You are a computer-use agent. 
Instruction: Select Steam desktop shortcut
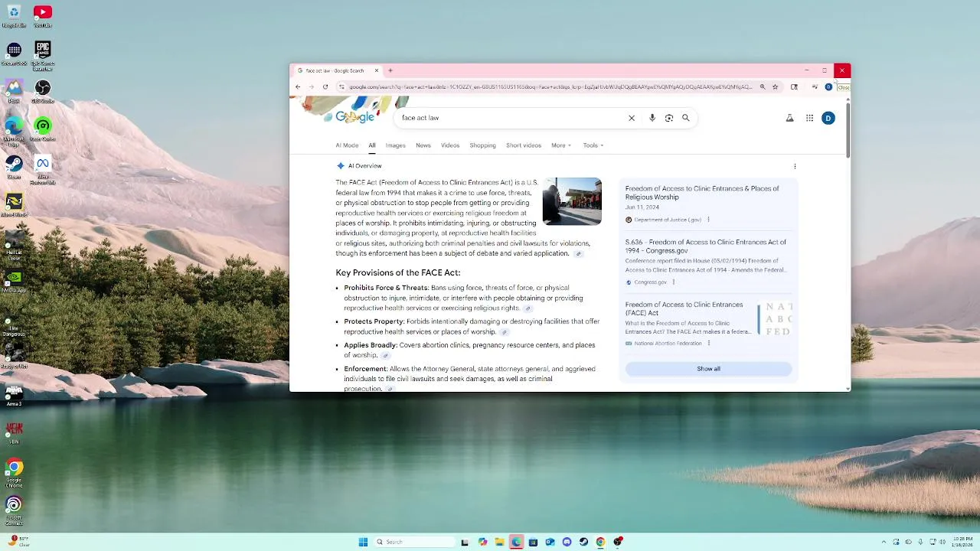[x=14, y=168]
